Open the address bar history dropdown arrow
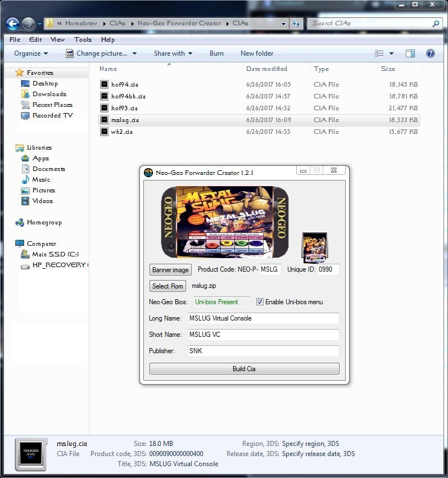Image resolution: width=448 pixels, height=478 pixels. pos(283,24)
